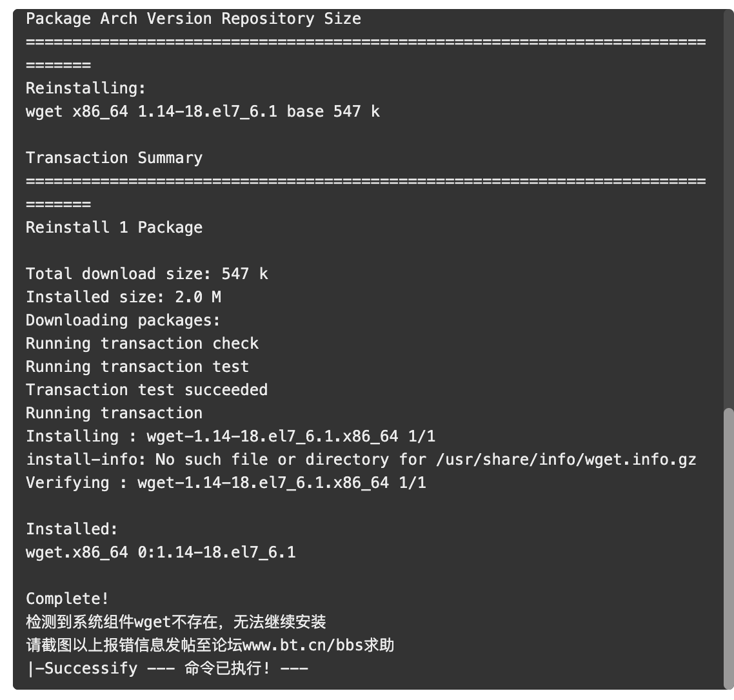Click the 'Downloading packages:' line
734x700 pixels.
(123, 320)
